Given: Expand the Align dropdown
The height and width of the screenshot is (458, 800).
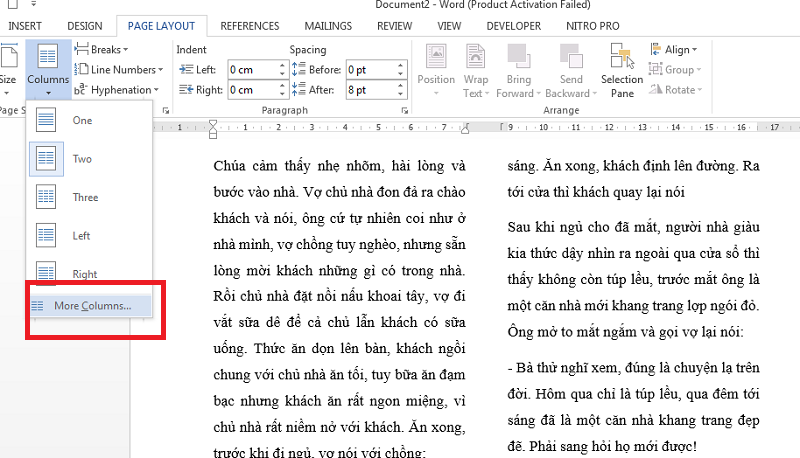Looking at the screenshot, I should coord(673,49).
